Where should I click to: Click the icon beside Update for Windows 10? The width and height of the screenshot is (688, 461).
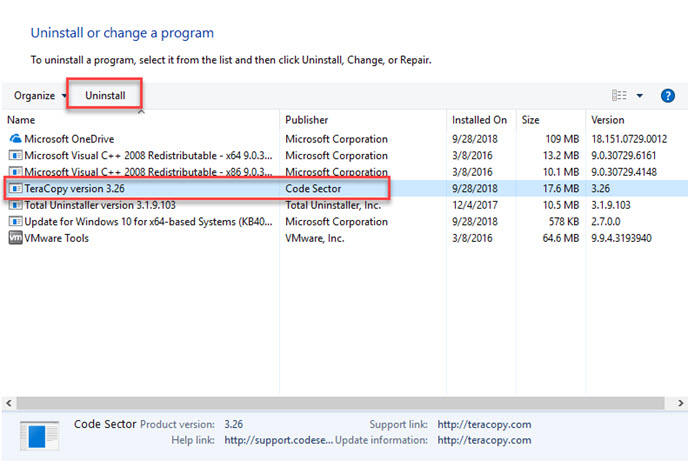15,222
